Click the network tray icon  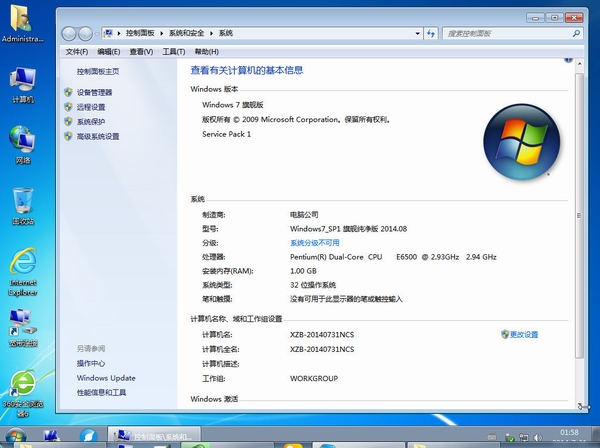click(x=523, y=437)
